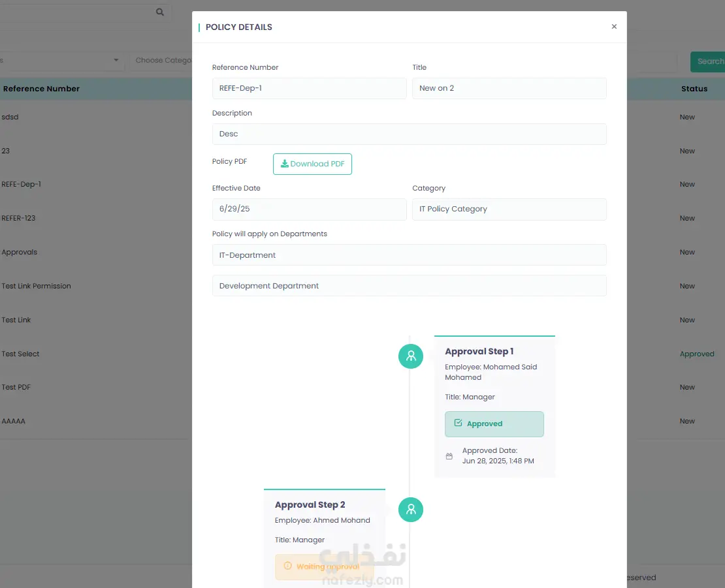The height and width of the screenshot is (588, 725).
Task: Click the green Search button
Action: click(707, 61)
